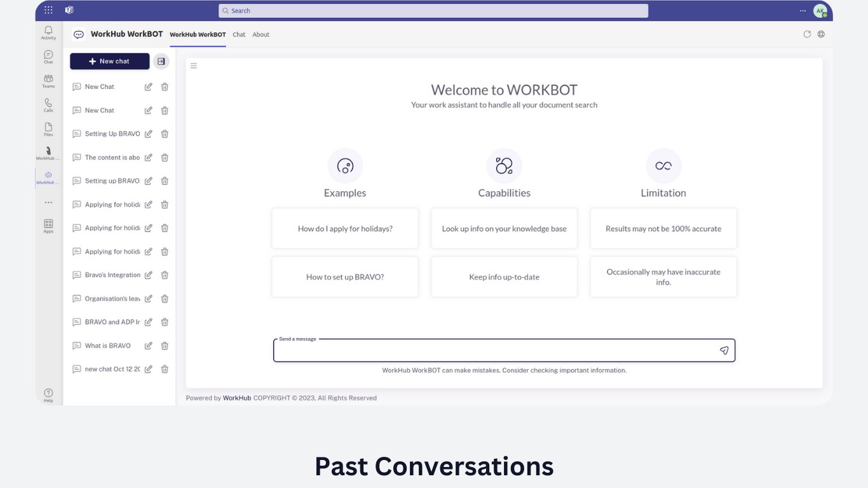Click the Teams search box

click(x=433, y=11)
